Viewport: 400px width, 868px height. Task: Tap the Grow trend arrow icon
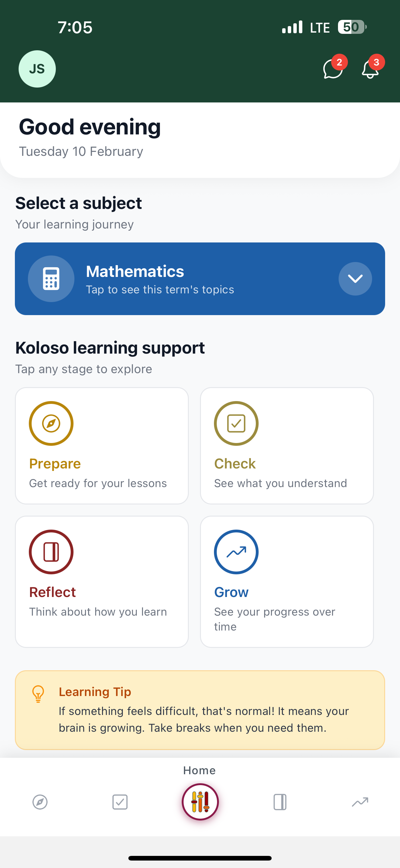pos(236,552)
